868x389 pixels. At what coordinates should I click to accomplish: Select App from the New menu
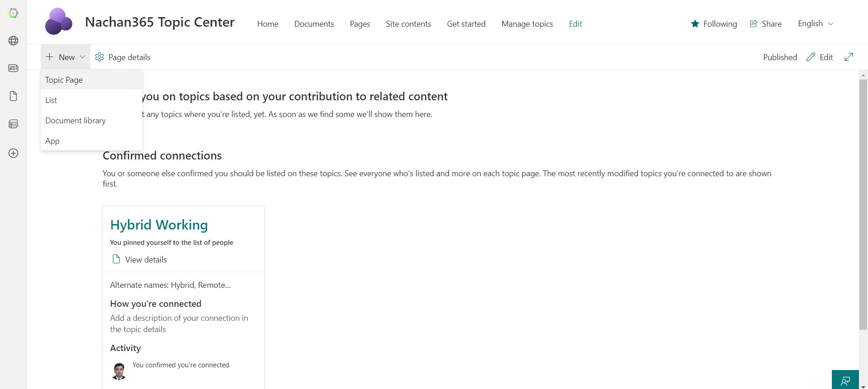pos(52,141)
